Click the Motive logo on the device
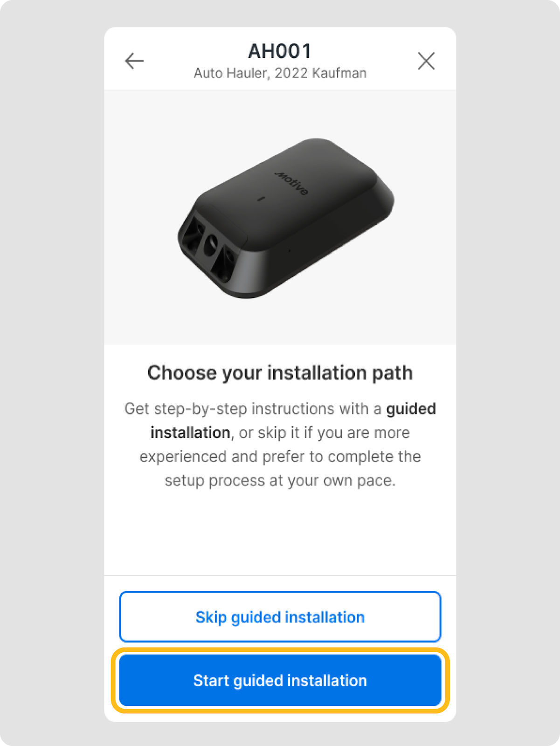 tap(292, 183)
